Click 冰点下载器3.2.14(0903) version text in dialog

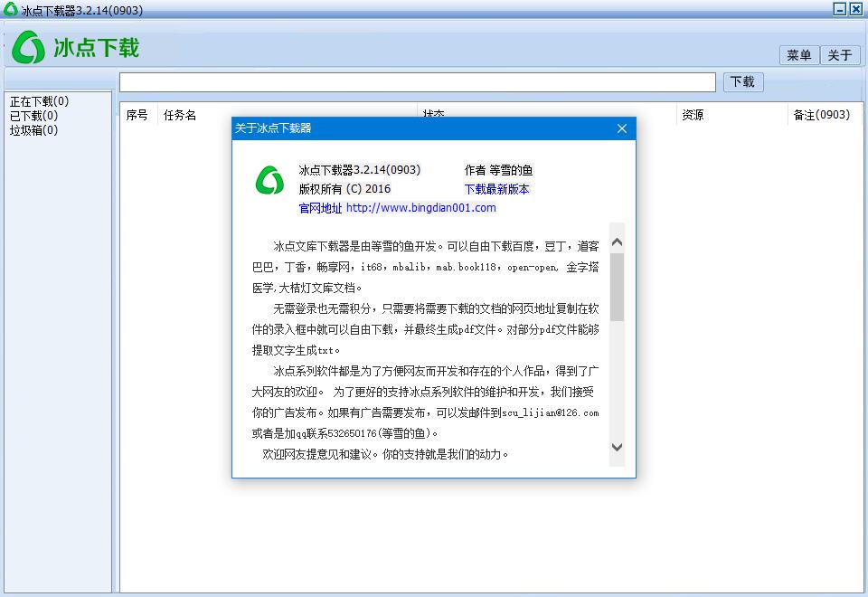point(360,170)
